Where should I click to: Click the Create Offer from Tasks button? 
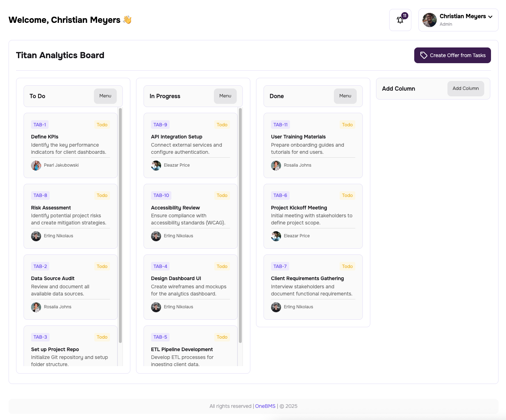click(x=452, y=55)
